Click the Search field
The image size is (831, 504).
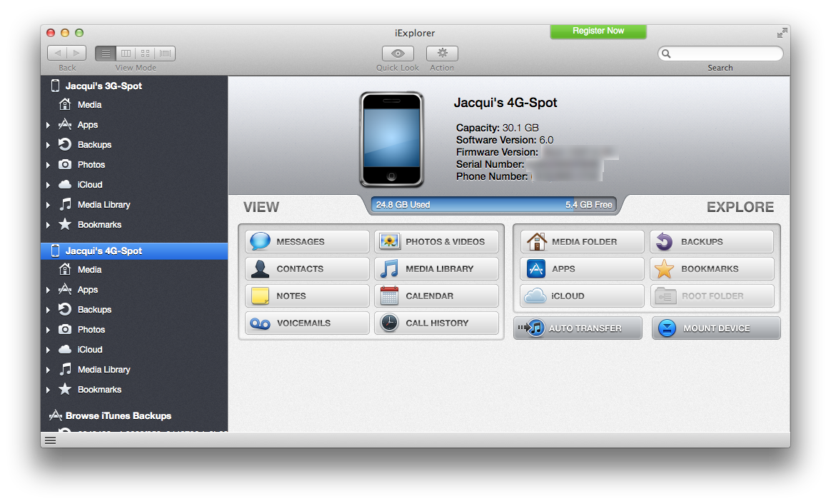[x=720, y=54]
